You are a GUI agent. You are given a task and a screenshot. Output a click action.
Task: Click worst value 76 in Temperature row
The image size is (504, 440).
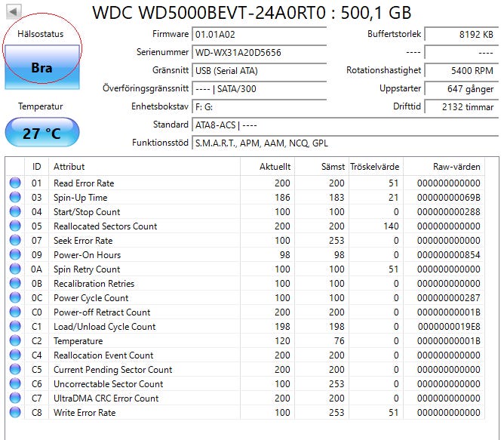coord(339,340)
